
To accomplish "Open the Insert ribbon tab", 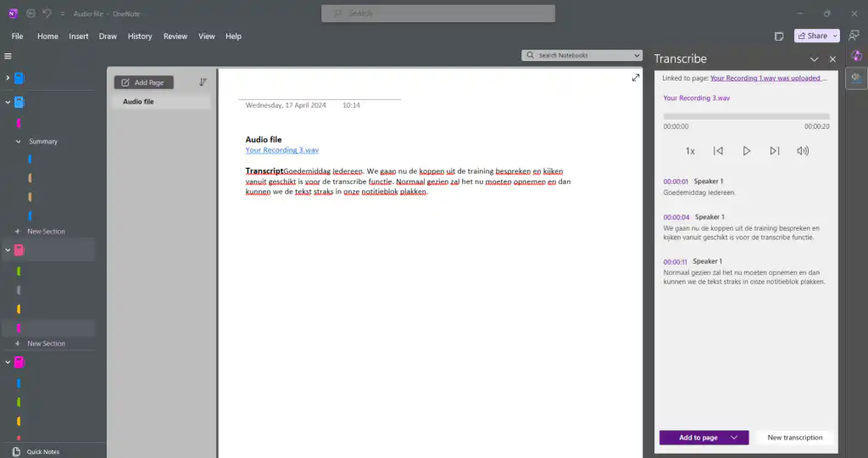I will tap(79, 36).
